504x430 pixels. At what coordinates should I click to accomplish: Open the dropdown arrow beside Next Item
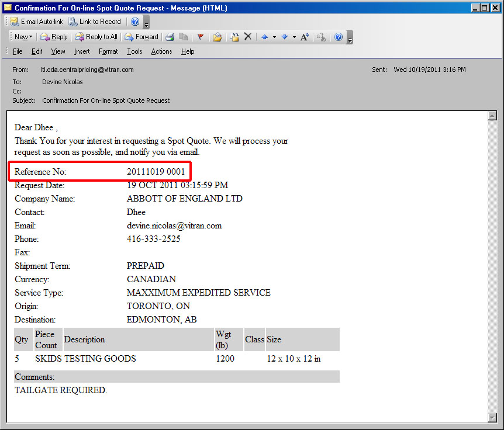point(294,37)
